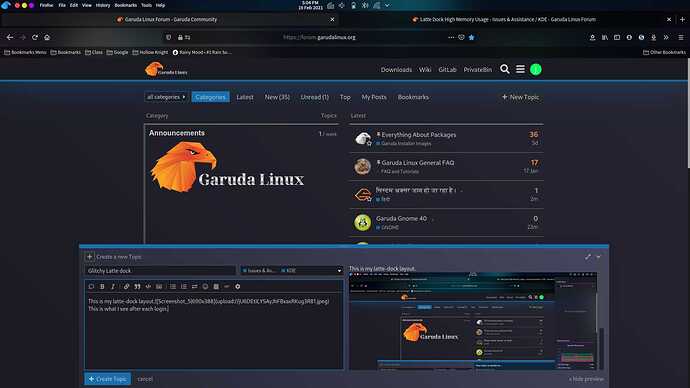Open the forum search magnifier
690x388 pixels.
coord(505,69)
